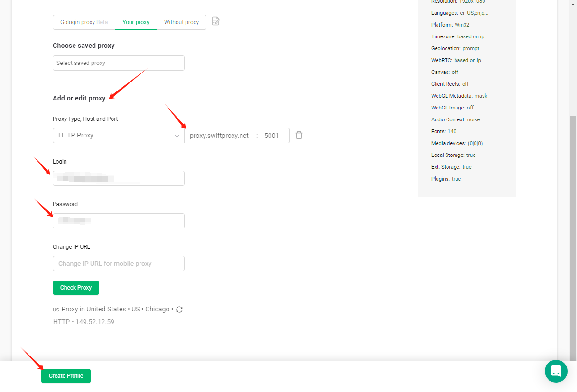
Task: Click the proxy IP address 149.52.12.59
Action: click(x=94, y=322)
